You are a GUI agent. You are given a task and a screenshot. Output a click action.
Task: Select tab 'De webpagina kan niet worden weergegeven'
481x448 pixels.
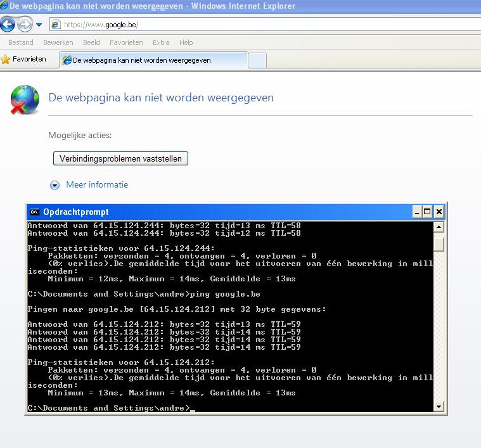pos(153,60)
